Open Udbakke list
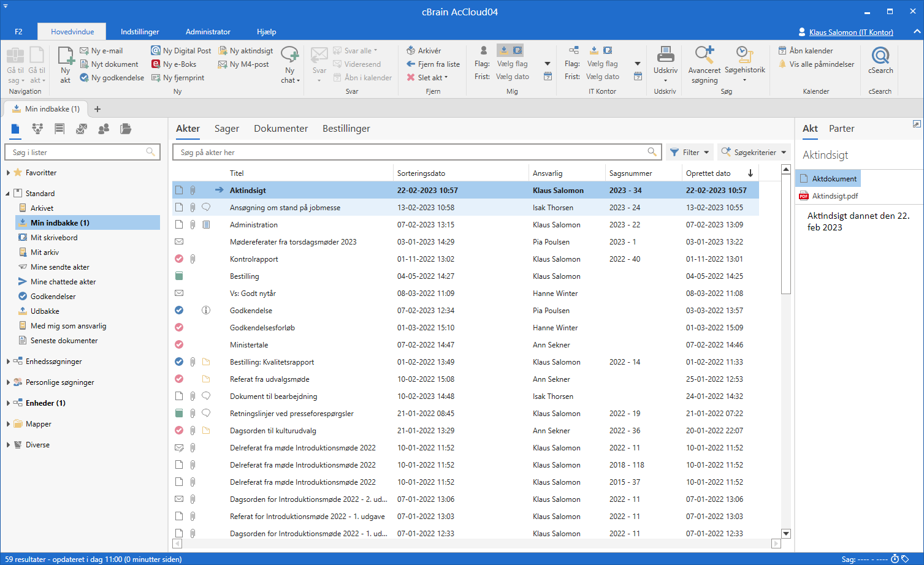 click(45, 311)
